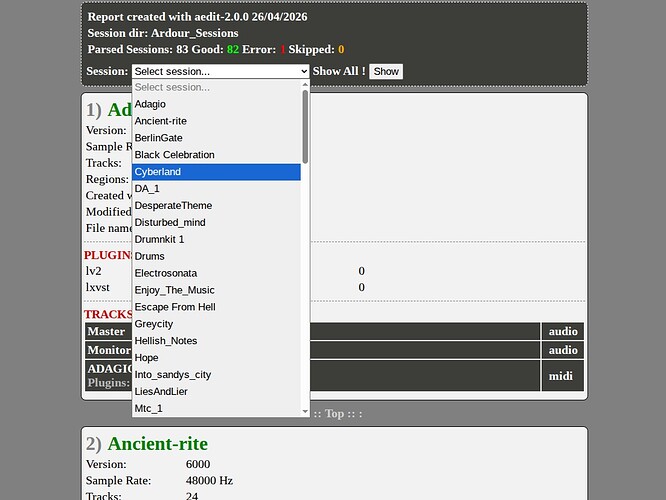Click the audio cell in Master row
The image size is (666, 500).
tap(563, 331)
